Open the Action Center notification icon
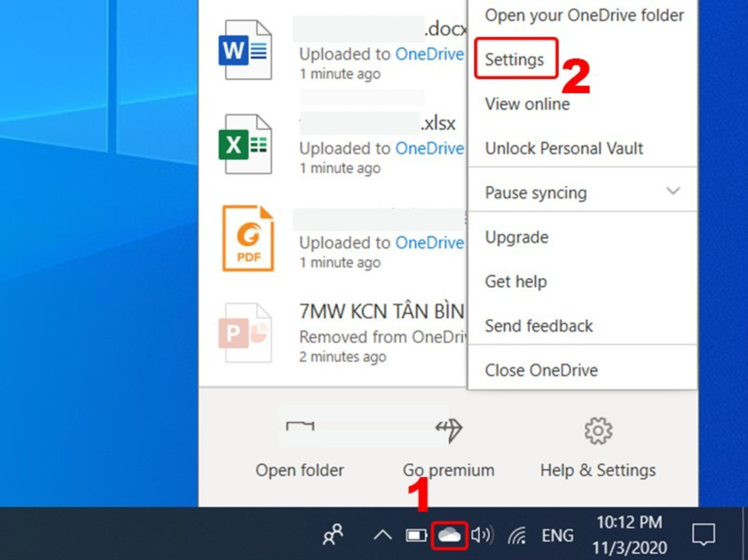This screenshot has width=748, height=560. pyautogui.click(x=704, y=534)
